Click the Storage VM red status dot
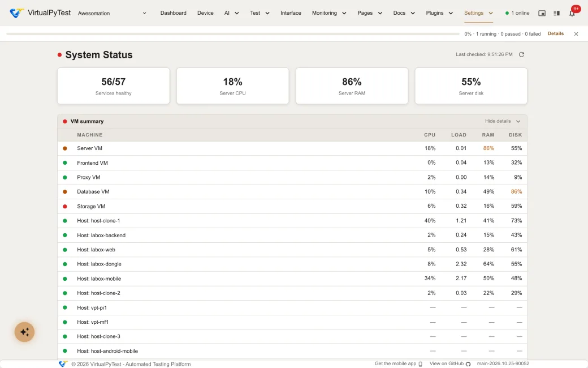The height and width of the screenshot is (368, 588). (x=65, y=206)
